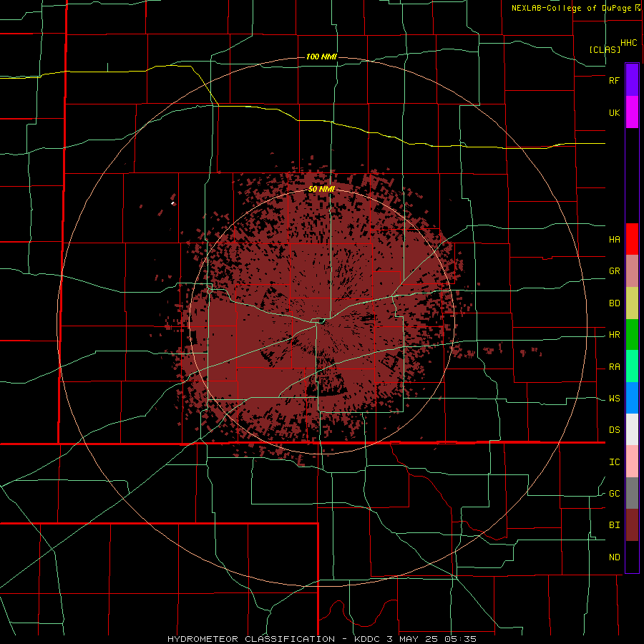Select the BI brown legend swatch
The width and height of the screenshot is (644, 644).
[632, 525]
